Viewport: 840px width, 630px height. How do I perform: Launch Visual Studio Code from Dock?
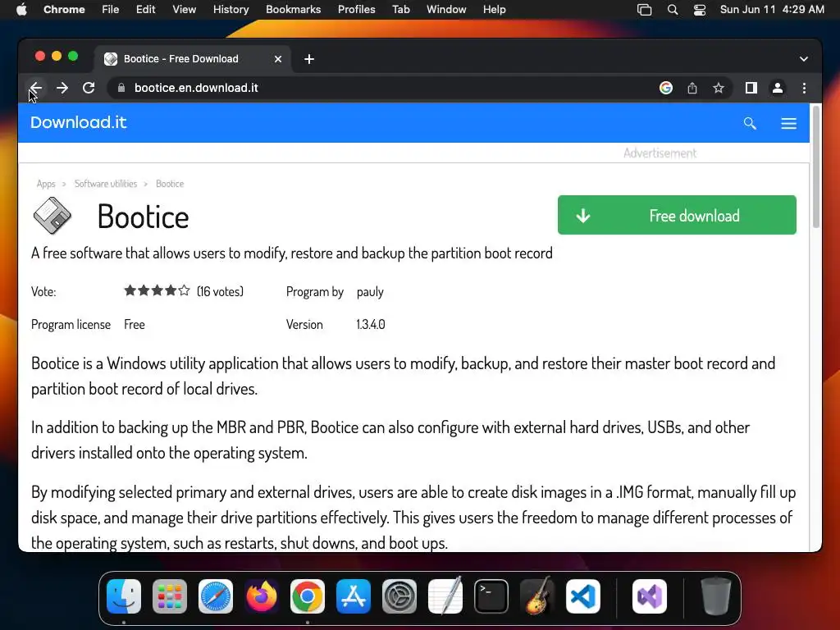(x=583, y=596)
